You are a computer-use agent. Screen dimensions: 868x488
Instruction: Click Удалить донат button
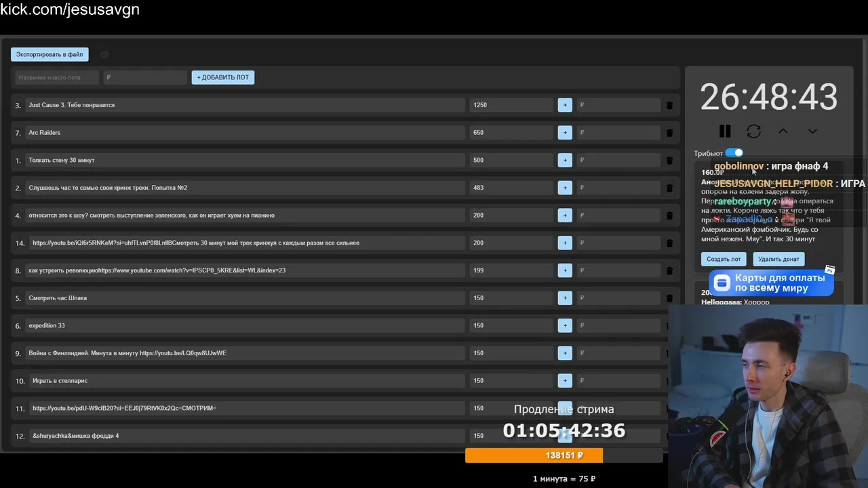tap(778, 259)
